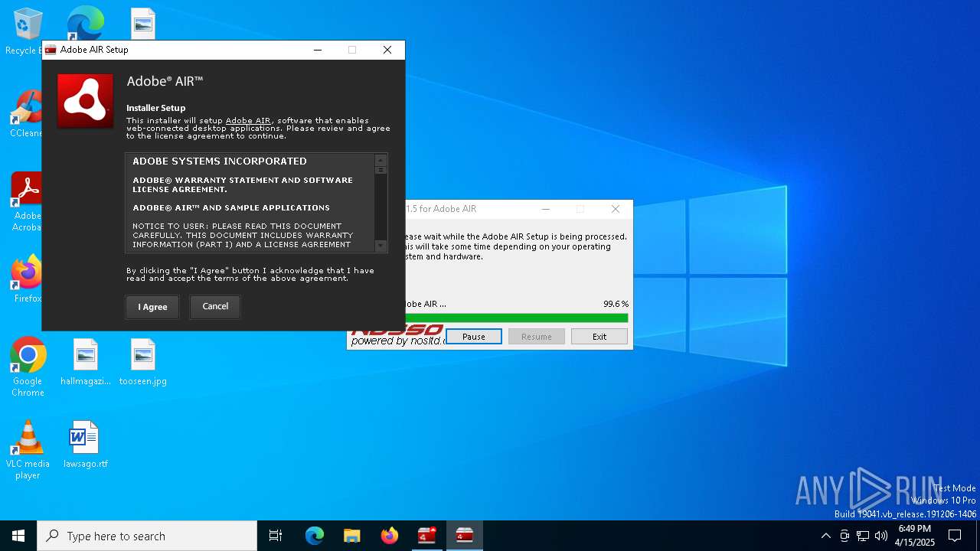Click the red Adobe AIR logo

[85, 101]
